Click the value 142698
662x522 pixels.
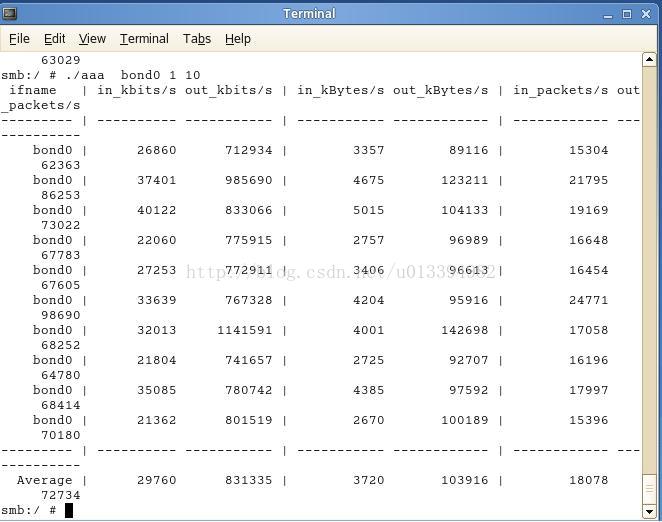coord(464,330)
